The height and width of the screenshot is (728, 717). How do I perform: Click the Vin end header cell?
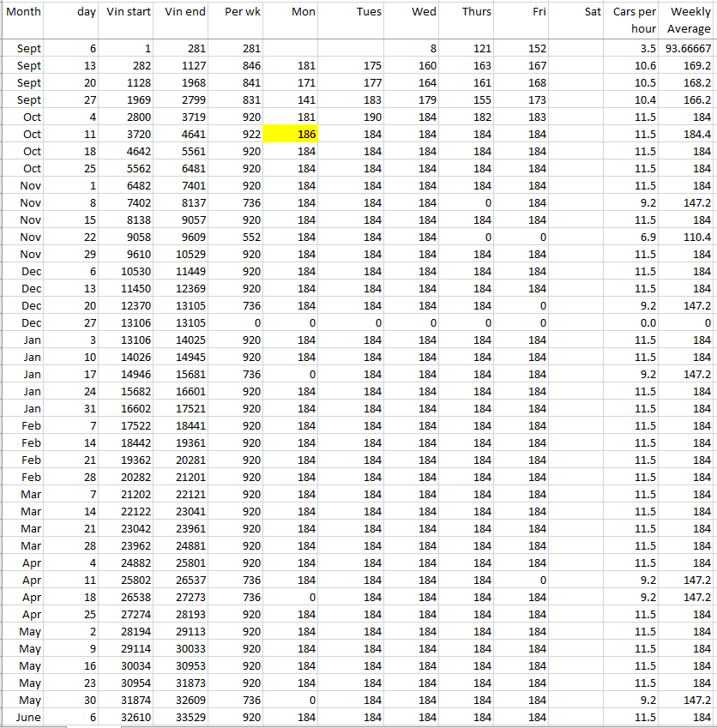(x=184, y=12)
